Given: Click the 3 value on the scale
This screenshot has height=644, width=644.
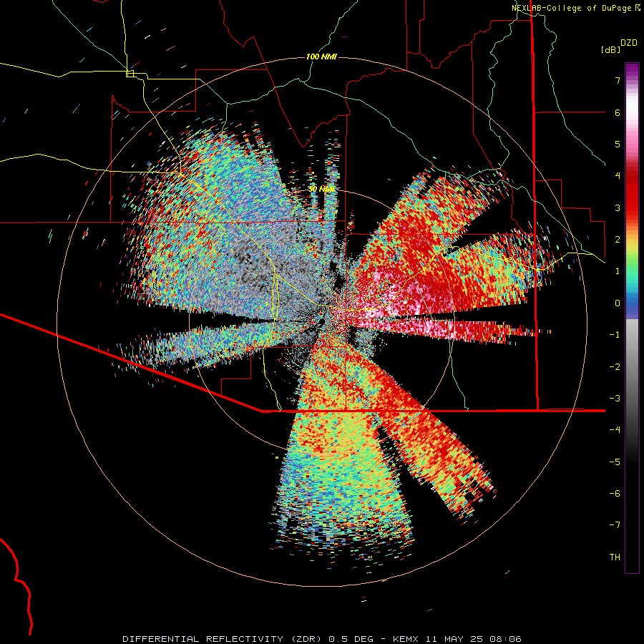Looking at the screenshot, I should [618, 208].
